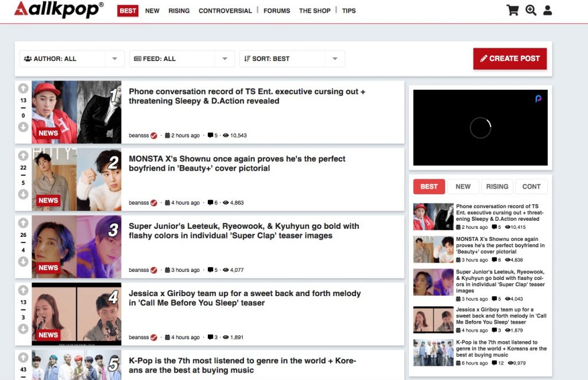The height and width of the screenshot is (380, 588).
Task: Open K-Pop 7th most listened genre headline
Action: click(242, 366)
